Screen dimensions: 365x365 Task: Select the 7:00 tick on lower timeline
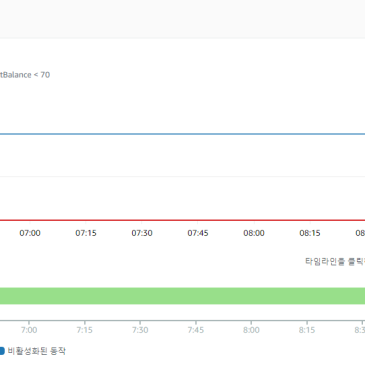29,330
